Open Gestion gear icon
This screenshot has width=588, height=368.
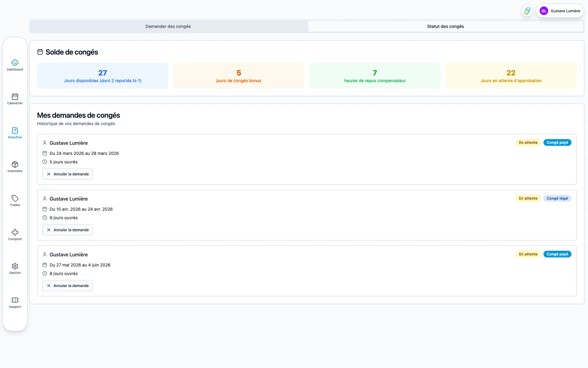[x=15, y=268]
